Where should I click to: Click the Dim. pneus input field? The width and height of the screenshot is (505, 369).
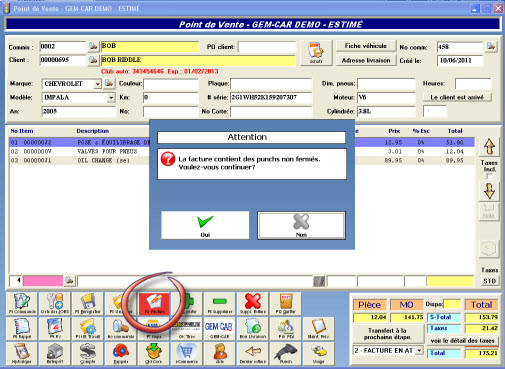tap(386, 84)
